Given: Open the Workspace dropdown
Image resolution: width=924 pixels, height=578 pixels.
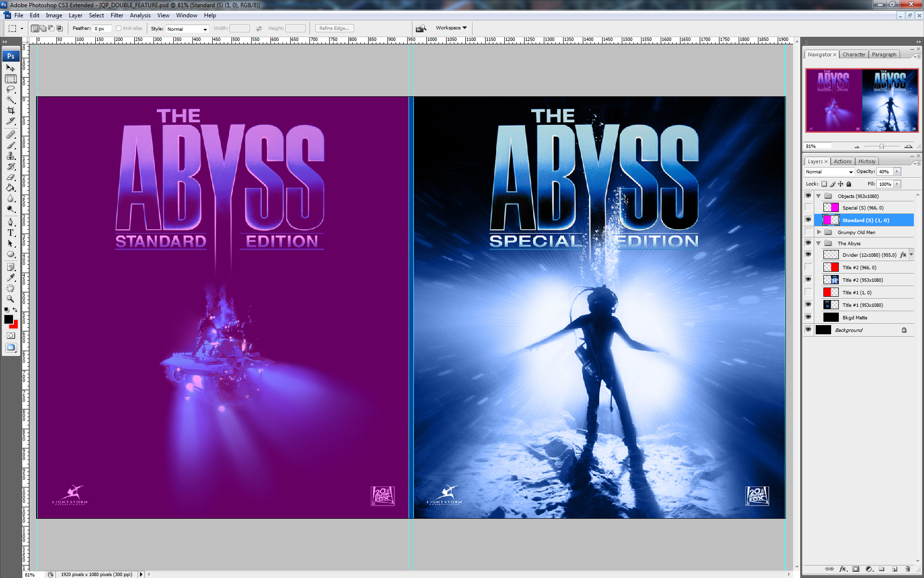Looking at the screenshot, I should coord(451,28).
